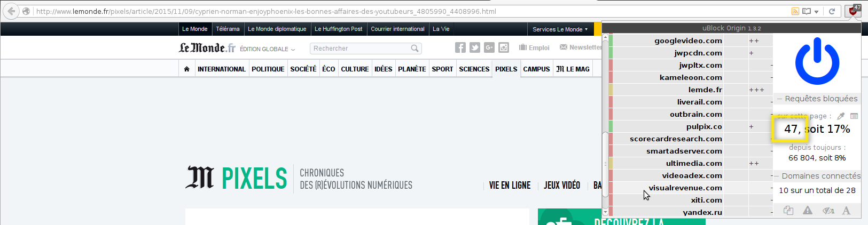Screen dimensions: 868x225
Task: Click the scorecardresearch.com domain row
Action: [691, 139]
